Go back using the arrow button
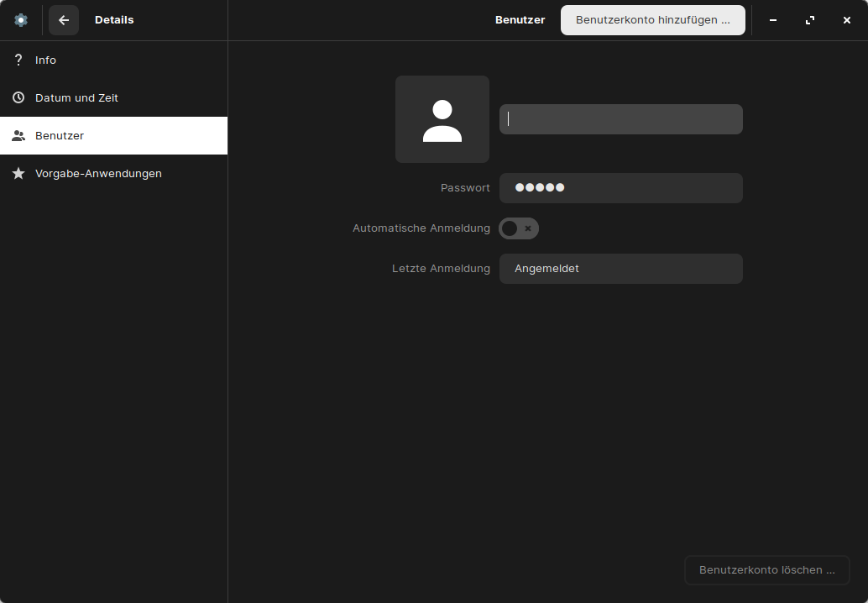The width and height of the screenshot is (868, 603). tap(64, 20)
